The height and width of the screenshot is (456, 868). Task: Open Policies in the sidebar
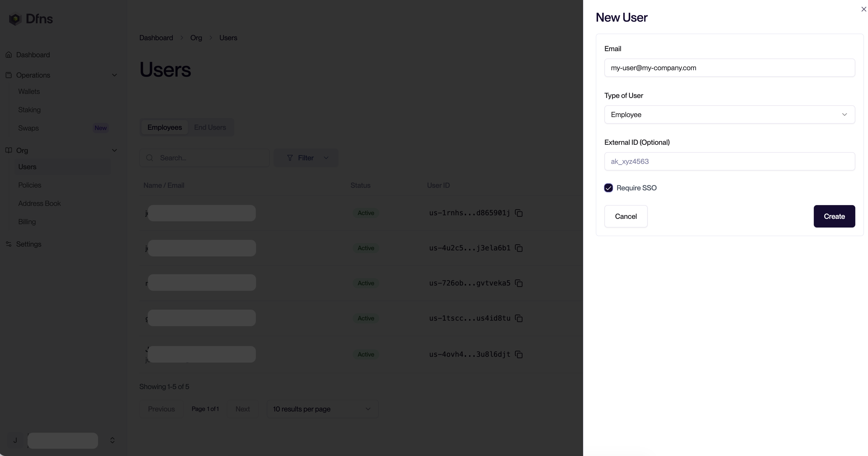(x=30, y=185)
